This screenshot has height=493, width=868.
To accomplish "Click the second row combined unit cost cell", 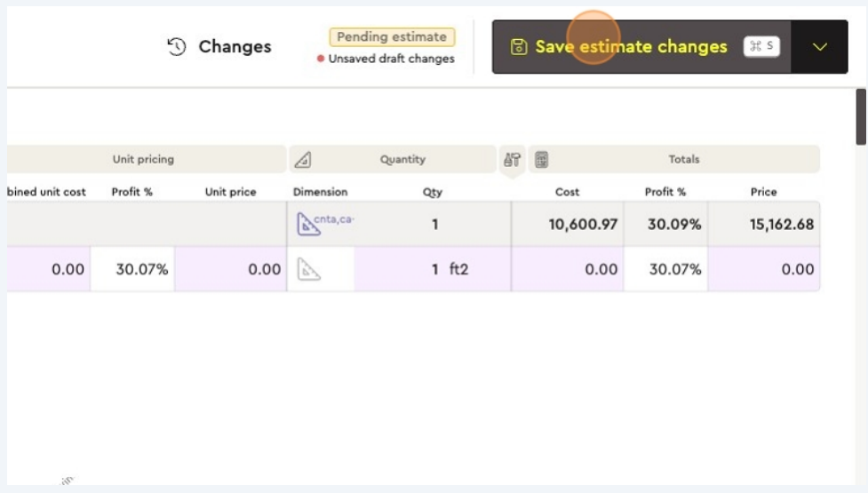I will pyautogui.click(x=49, y=269).
